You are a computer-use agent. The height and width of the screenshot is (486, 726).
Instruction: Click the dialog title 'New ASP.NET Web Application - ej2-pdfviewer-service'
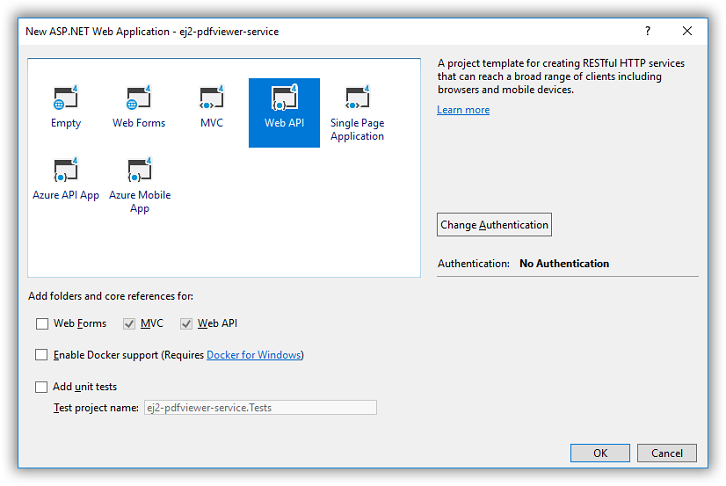click(x=152, y=31)
